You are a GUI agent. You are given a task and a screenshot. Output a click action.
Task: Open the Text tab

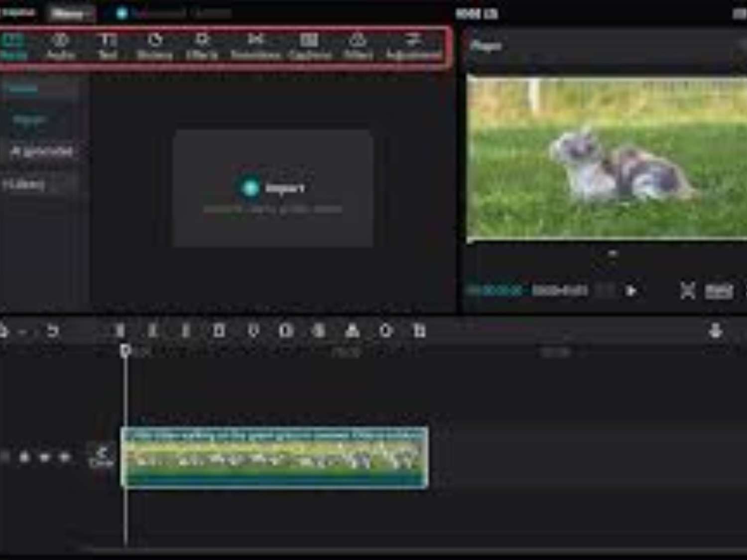pos(108,47)
